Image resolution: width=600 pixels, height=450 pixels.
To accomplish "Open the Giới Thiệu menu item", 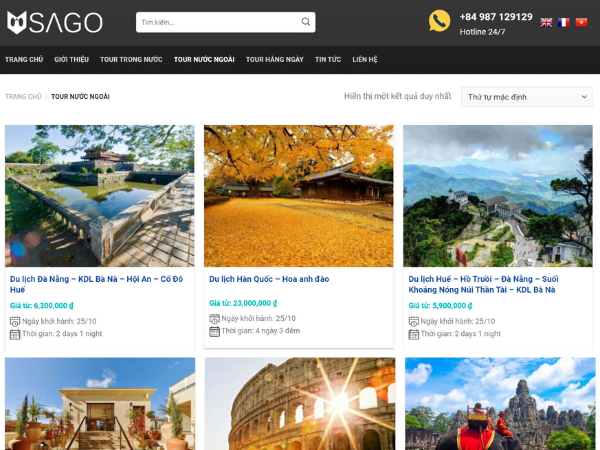I will click(x=72, y=60).
